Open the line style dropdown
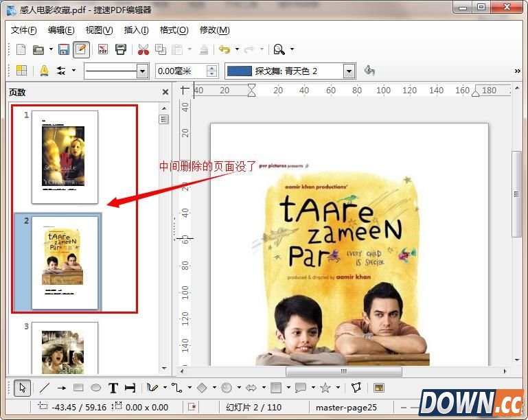The image size is (528, 420). (143, 71)
